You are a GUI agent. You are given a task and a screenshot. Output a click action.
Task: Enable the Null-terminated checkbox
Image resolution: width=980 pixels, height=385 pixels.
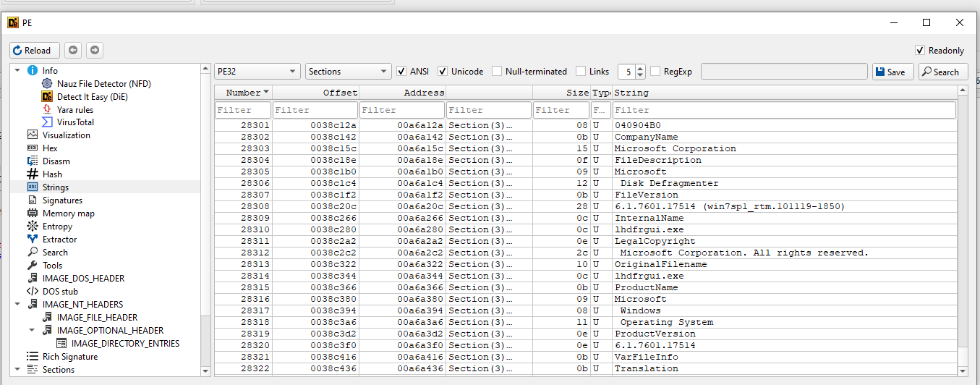(497, 71)
